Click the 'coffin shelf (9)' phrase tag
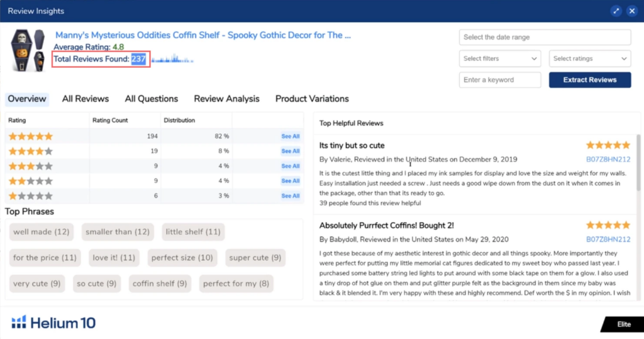This screenshot has width=644, height=339. coord(160,284)
